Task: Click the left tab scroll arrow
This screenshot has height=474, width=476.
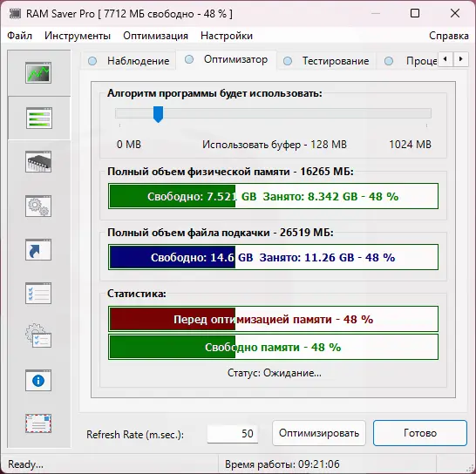Action: click(x=445, y=59)
